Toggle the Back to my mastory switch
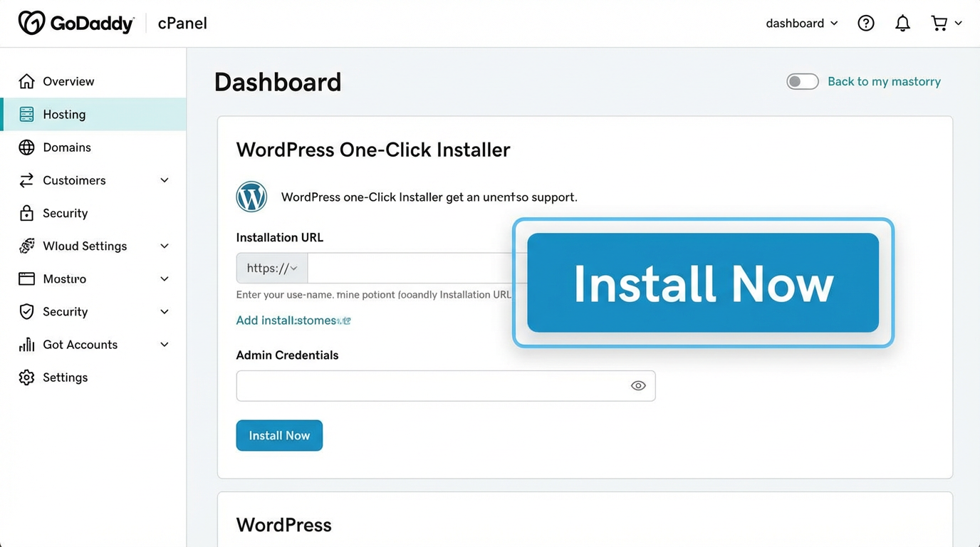 tap(802, 81)
